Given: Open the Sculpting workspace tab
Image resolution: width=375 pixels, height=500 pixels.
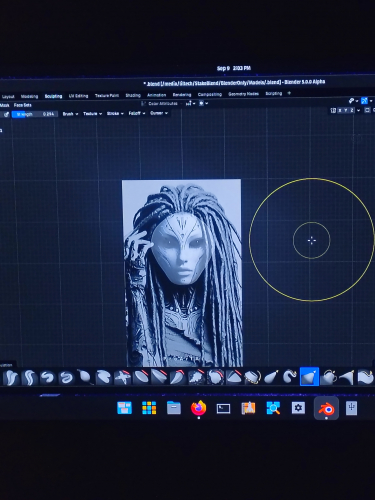Looking at the screenshot, I should (53, 96).
